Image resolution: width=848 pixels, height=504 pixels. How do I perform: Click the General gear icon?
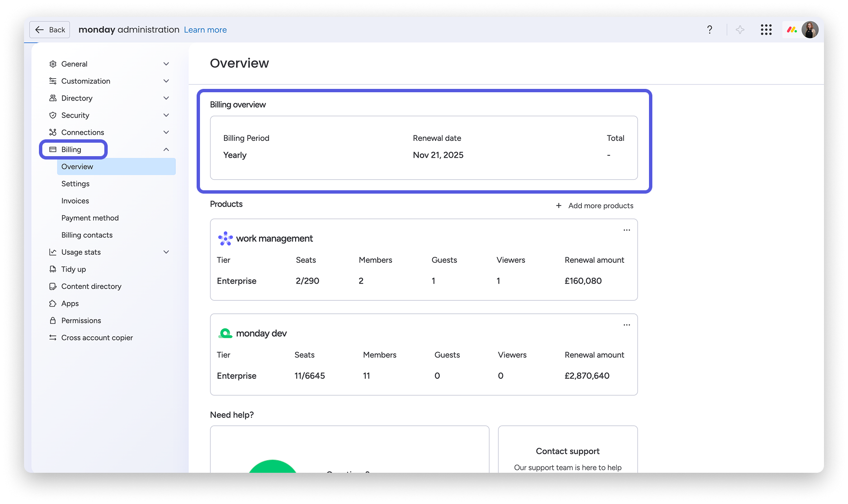click(53, 64)
